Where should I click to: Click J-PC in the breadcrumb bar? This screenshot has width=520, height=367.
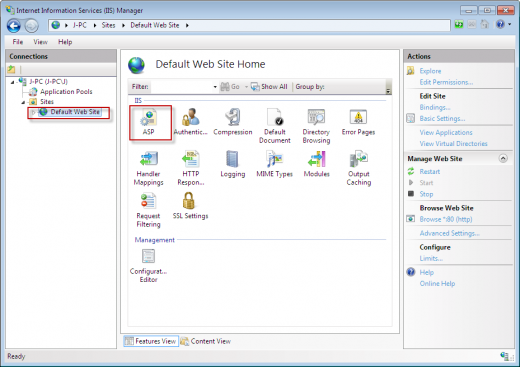pos(79,25)
